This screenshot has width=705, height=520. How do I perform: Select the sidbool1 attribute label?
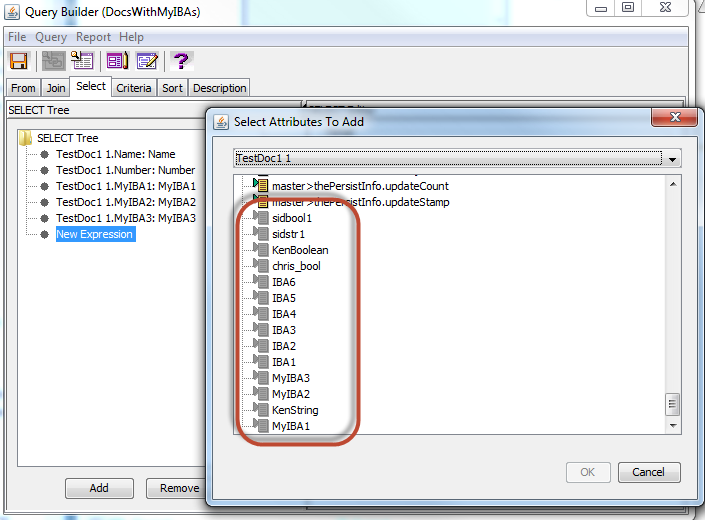pos(292,218)
